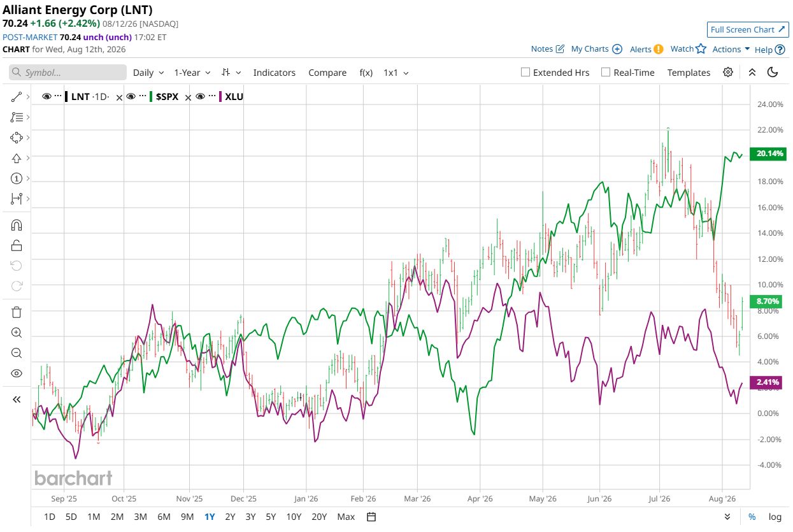Click the redo arrow icon
This screenshot has height=532, width=793.
tap(17, 286)
